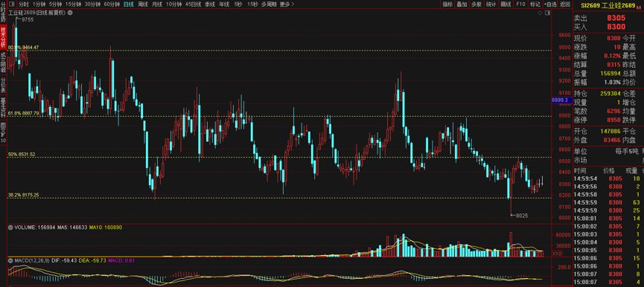Switch to the 周线 weekly period
The height and width of the screenshot is (287, 644).
[142, 4]
